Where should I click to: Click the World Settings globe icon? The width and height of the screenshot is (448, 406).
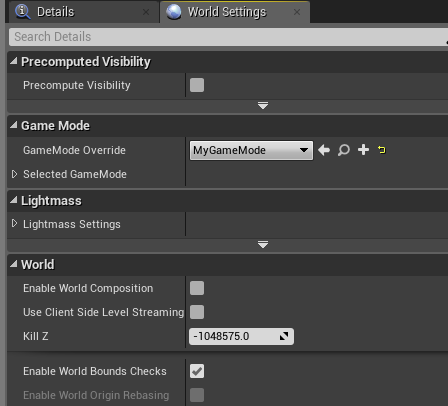click(x=174, y=12)
